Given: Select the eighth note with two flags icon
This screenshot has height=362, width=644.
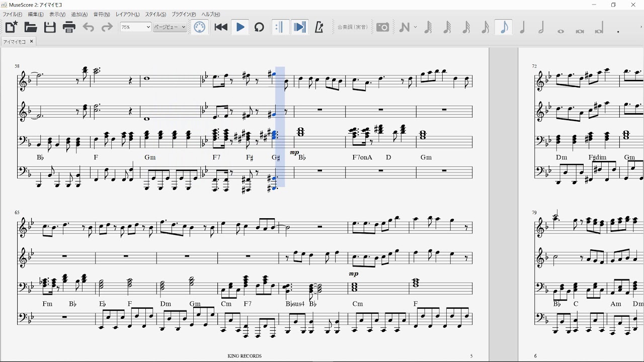Looking at the screenshot, I should point(485,27).
